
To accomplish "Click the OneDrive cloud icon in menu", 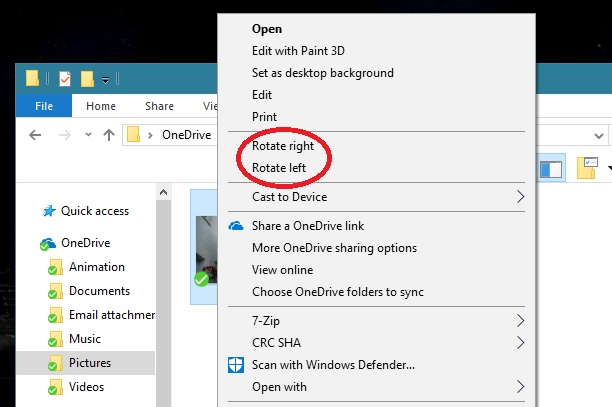I will [x=236, y=226].
